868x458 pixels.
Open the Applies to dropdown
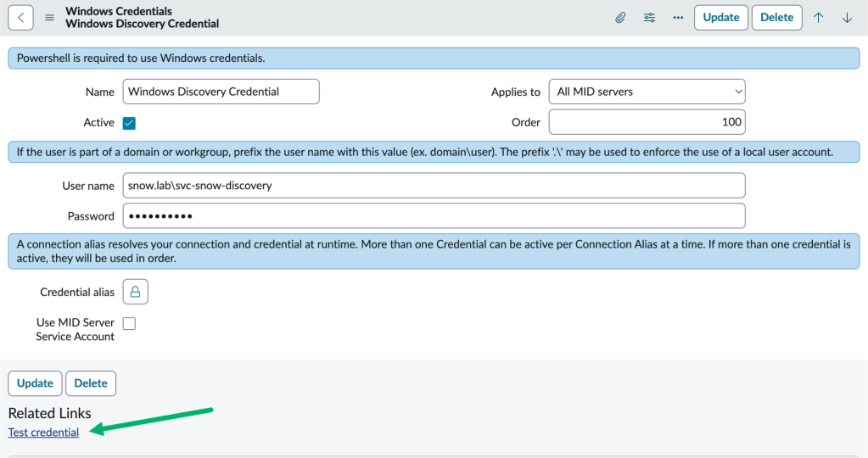pos(647,92)
